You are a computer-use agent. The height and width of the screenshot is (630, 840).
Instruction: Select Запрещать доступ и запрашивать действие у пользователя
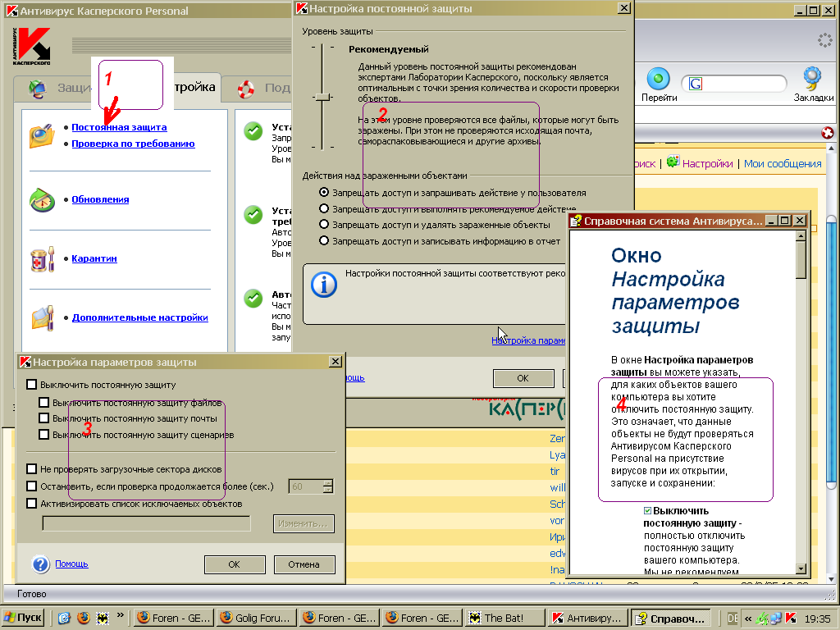pos(323,192)
